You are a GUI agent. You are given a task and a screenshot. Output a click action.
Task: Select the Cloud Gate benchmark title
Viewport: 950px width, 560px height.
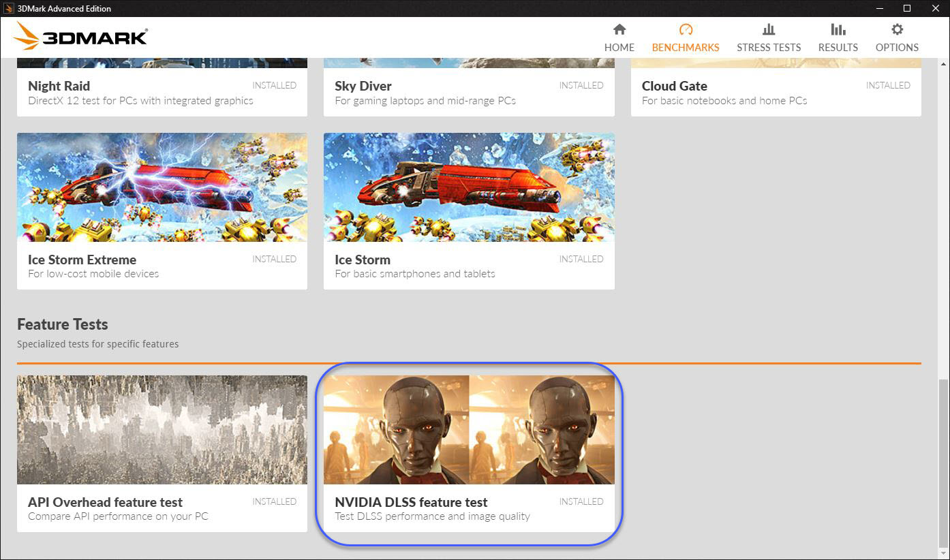(674, 86)
